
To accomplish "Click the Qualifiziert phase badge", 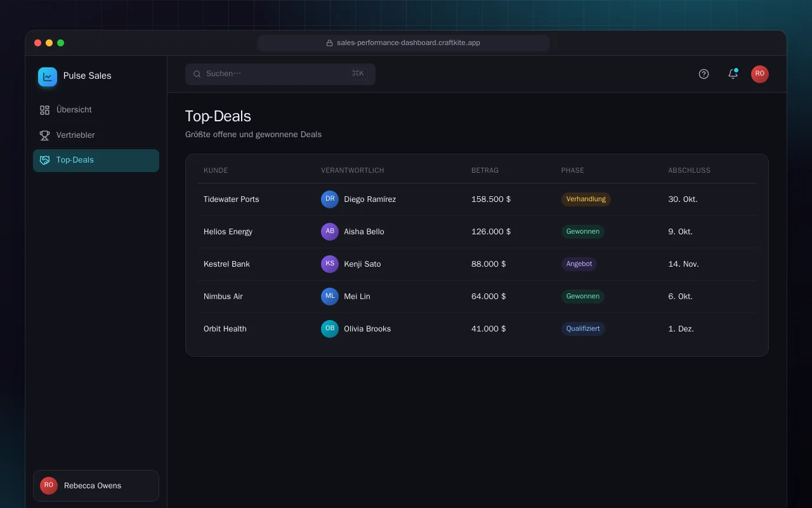I will (x=583, y=329).
